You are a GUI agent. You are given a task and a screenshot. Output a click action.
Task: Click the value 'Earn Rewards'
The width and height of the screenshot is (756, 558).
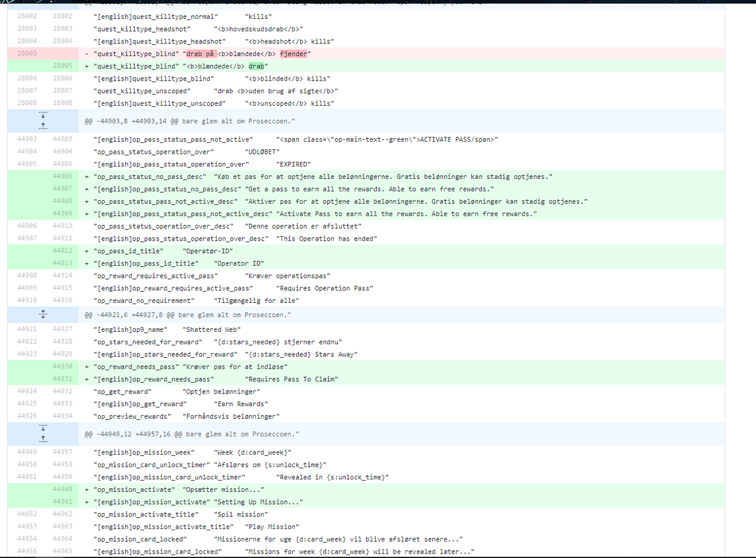(x=241, y=404)
